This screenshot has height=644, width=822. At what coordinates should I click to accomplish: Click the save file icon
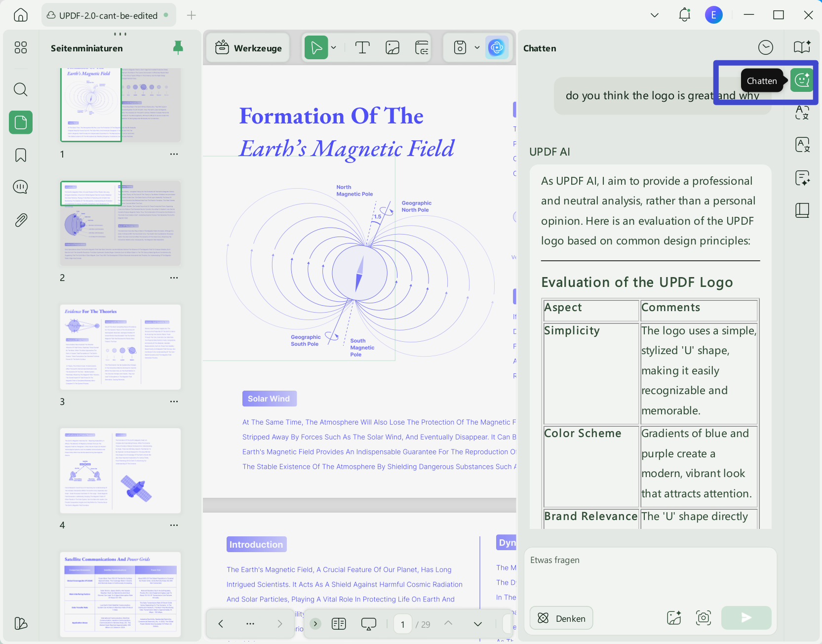(x=460, y=48)
